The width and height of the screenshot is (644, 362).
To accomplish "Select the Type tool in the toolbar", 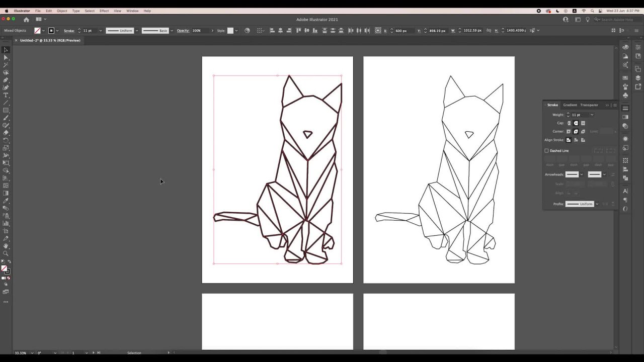I will click(x=6, y=95).
